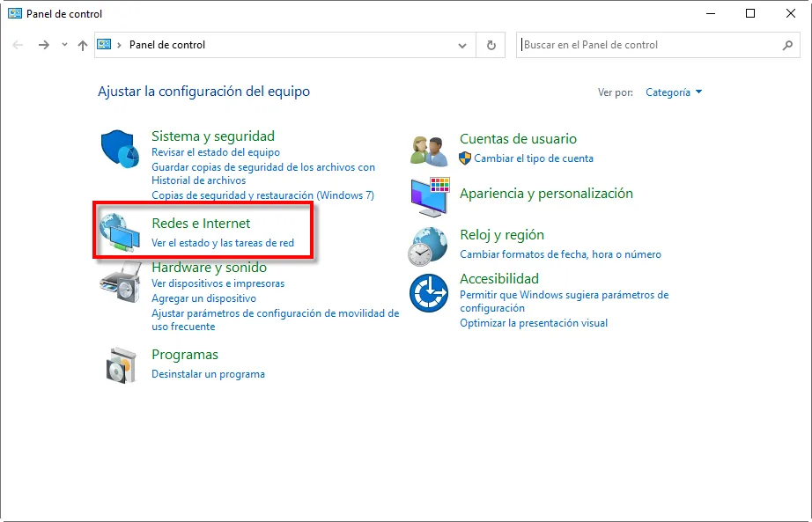Click the search magnifier icon
Screen dimensions: 812x522
pos(787,45)
